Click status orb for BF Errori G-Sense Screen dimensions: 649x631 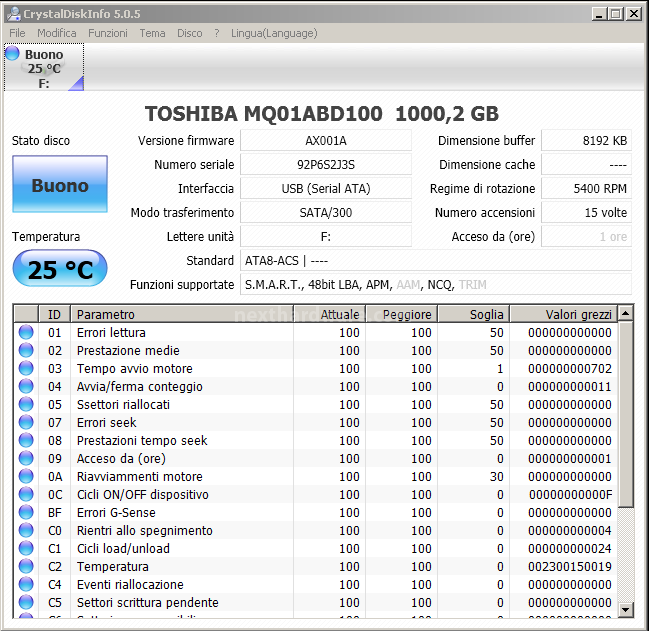pos(26,512)
